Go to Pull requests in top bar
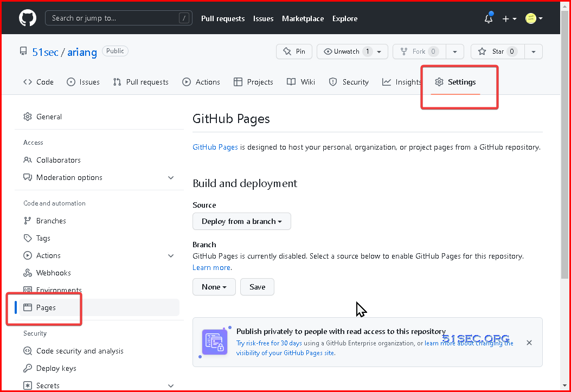The width and height of the screenshot is (571, 392). coord(223,18)
